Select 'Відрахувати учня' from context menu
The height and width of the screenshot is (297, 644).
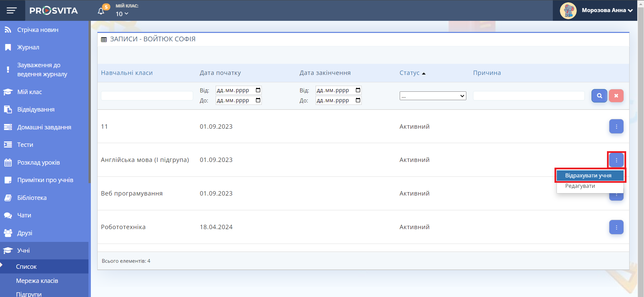point(588,175)
